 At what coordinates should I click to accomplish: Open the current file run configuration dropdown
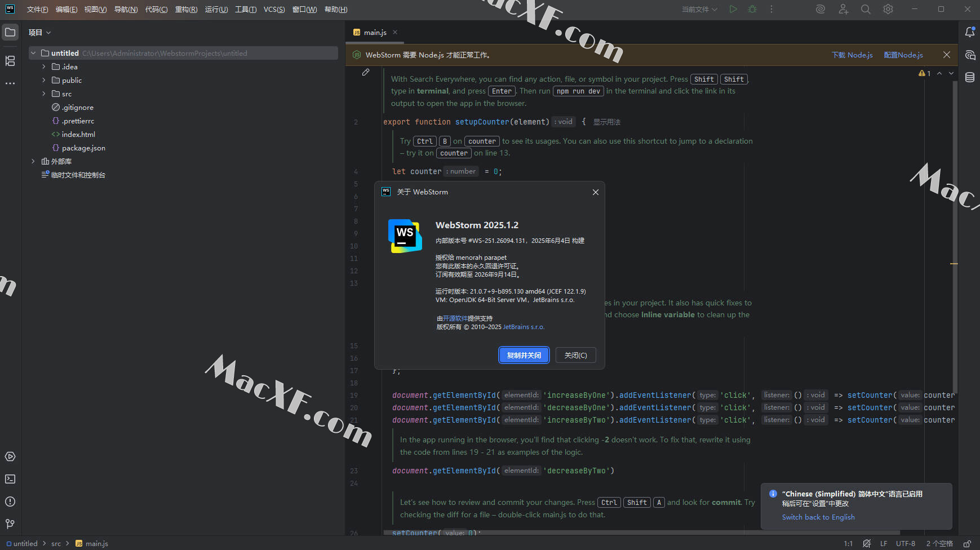coord(699,9)
